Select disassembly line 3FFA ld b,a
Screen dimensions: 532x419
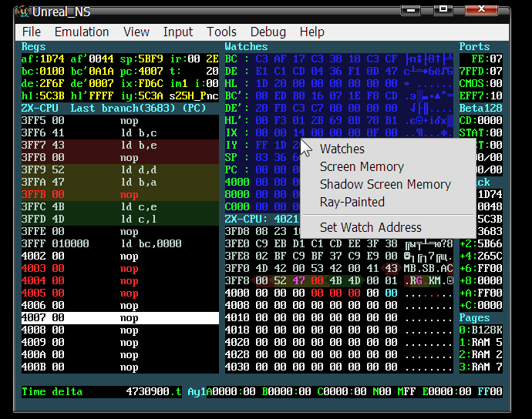click(x=120, y=182)
